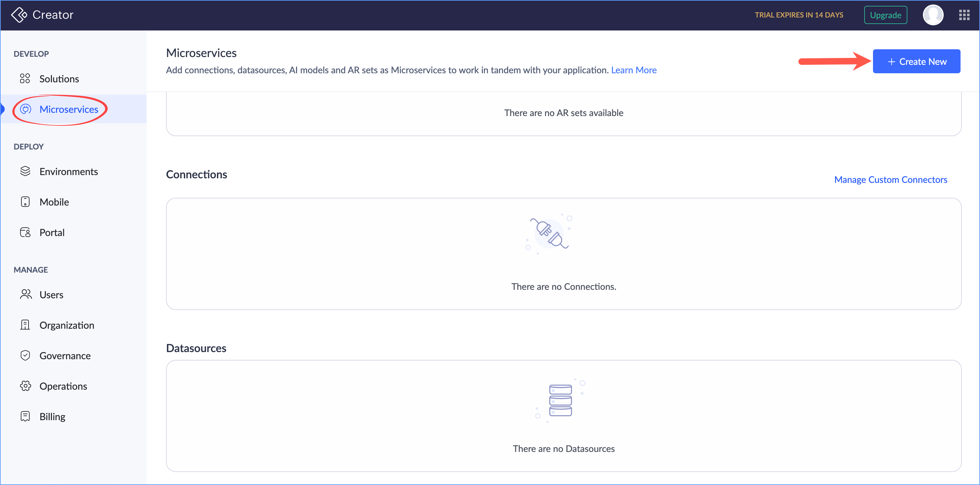Open the Learn More link
This screenshot has height=485, width=980.
click(x=633, y=70)
